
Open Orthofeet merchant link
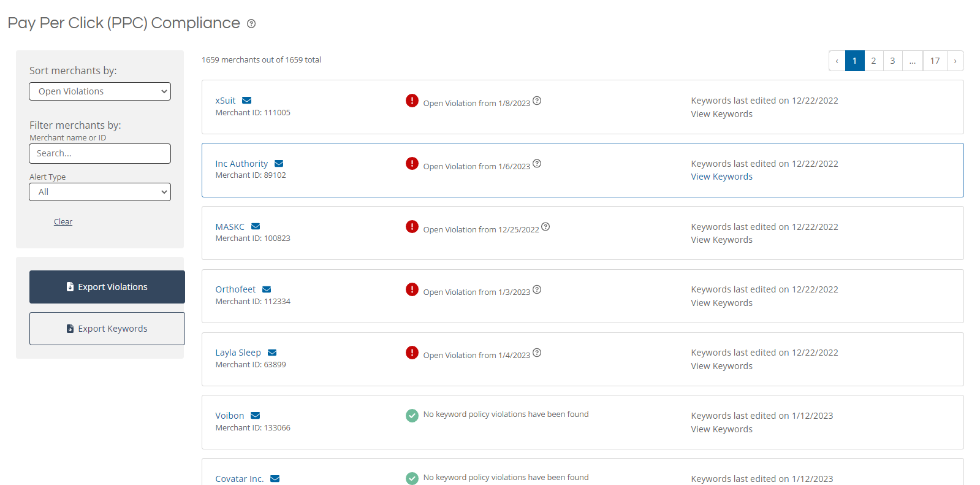pyautogui.click(x=235, y=289)
